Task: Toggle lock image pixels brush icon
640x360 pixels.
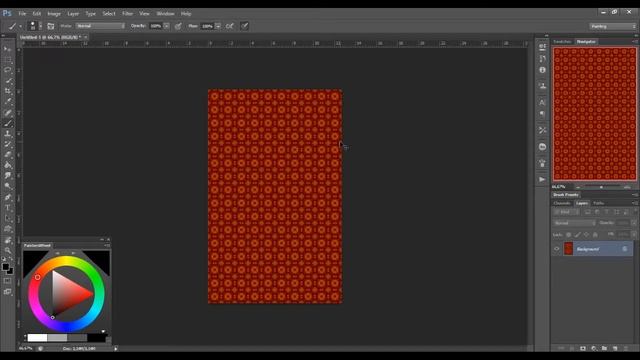Action: (577, 235)
